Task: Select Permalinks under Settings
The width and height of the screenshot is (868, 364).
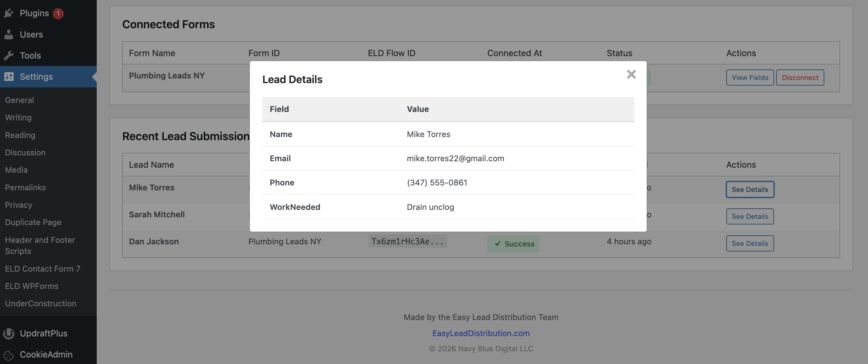Action: [25, 187]
